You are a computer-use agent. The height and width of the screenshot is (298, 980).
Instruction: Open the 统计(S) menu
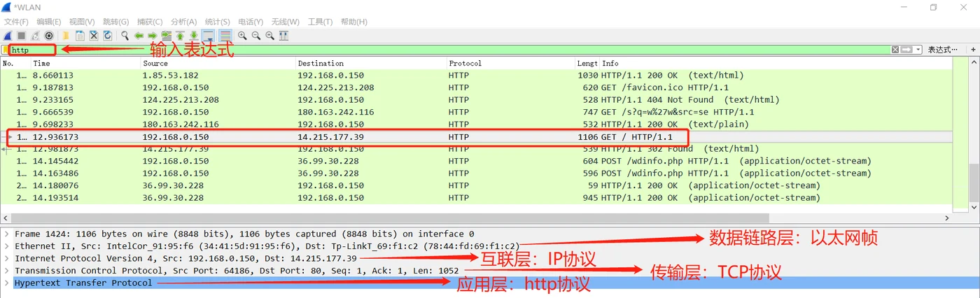pos(217,22)
